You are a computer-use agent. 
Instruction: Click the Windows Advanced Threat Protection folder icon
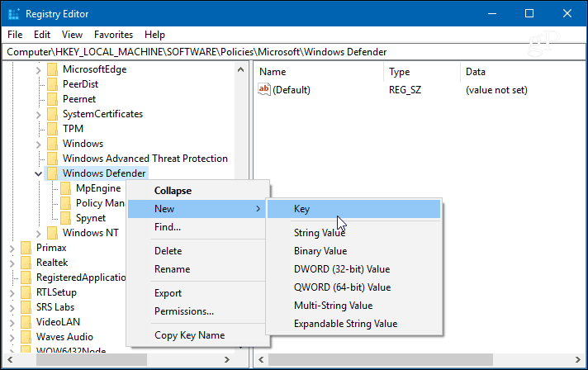[x=53, y=159]
